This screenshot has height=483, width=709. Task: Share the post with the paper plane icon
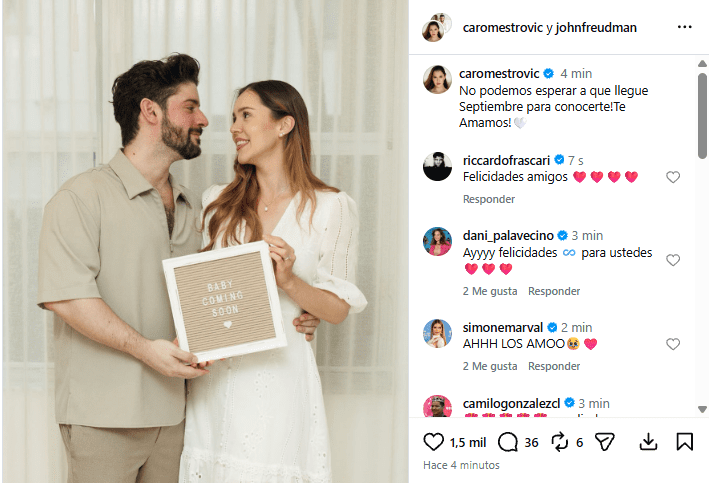coord(605,442)
